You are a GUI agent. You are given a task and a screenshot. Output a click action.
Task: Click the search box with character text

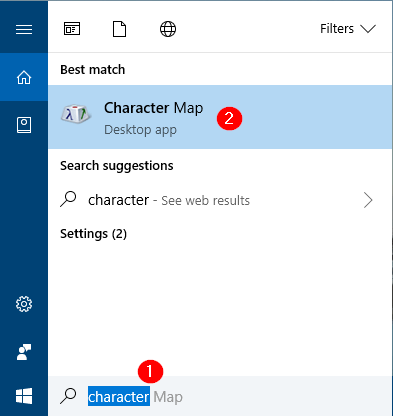click(220, 396)
